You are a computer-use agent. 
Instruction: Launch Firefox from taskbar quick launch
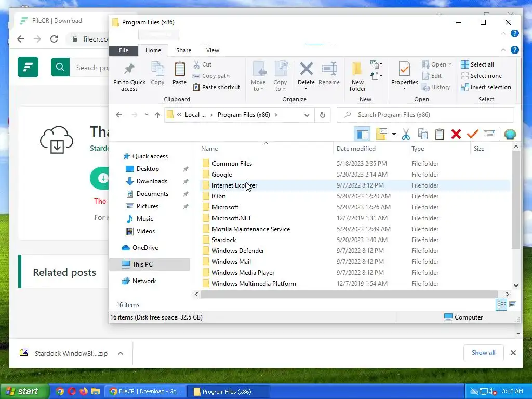click(84, 391)
